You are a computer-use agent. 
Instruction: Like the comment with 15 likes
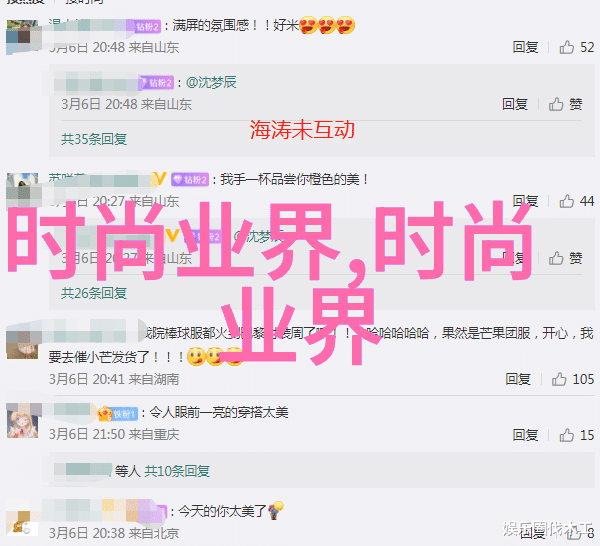pyautogui.click(x=576, y=435)
